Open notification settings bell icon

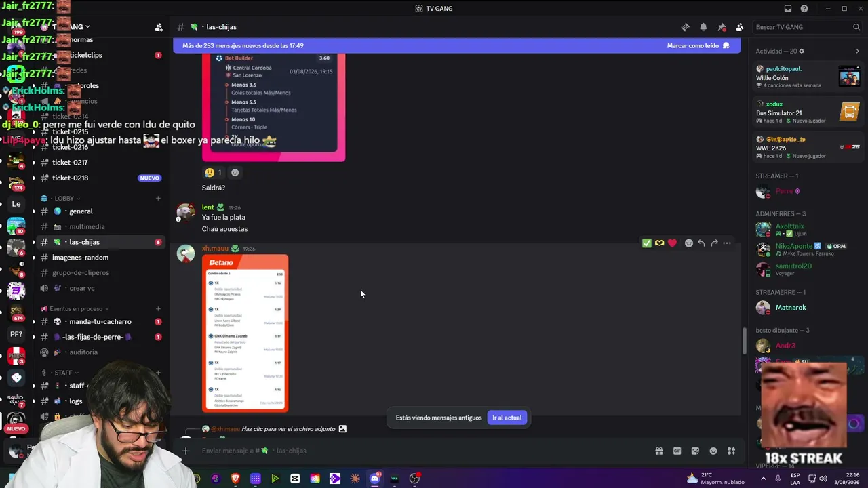(x=703, y=27)
